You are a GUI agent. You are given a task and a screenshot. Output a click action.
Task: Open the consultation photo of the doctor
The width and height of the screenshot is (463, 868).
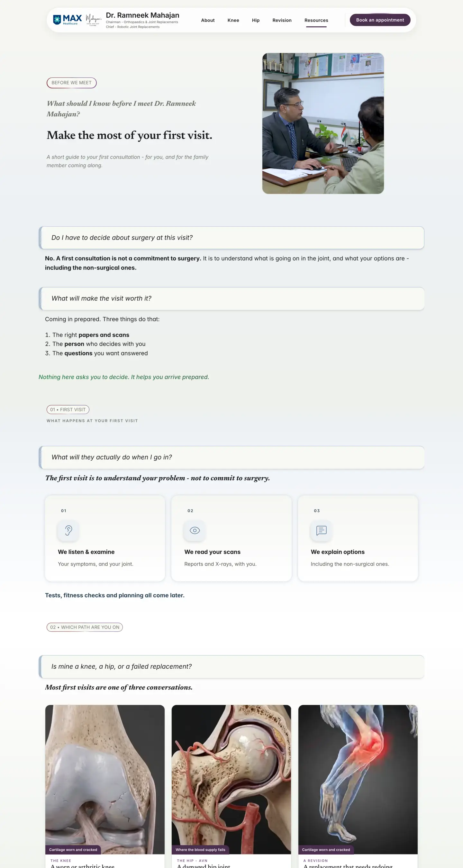click(323, 123)
